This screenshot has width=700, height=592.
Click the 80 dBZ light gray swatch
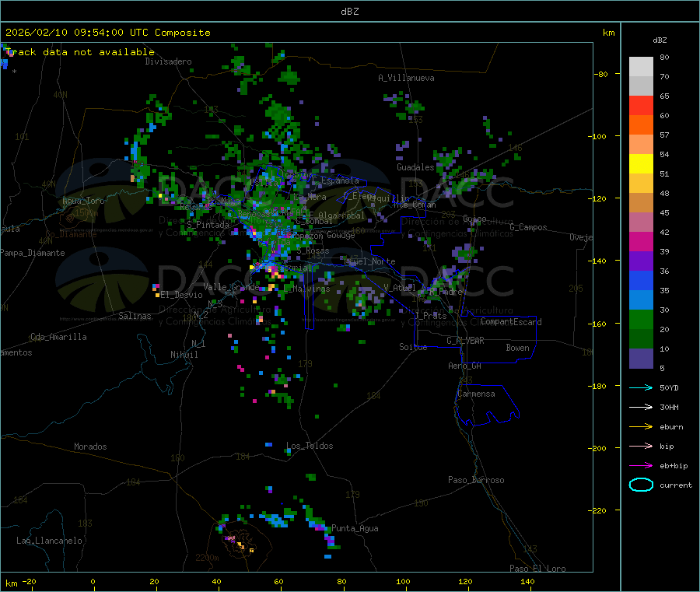[x=641, y=66]
